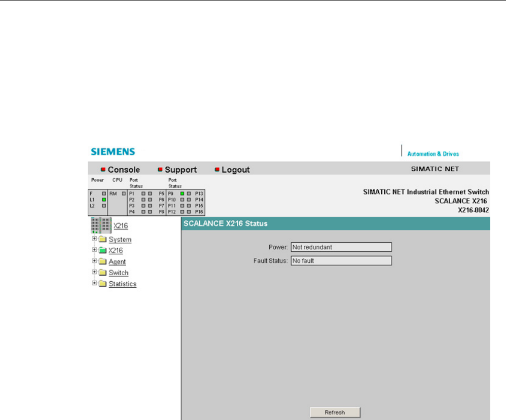Click the red Support bullet icon

click(x=160, y=170)
